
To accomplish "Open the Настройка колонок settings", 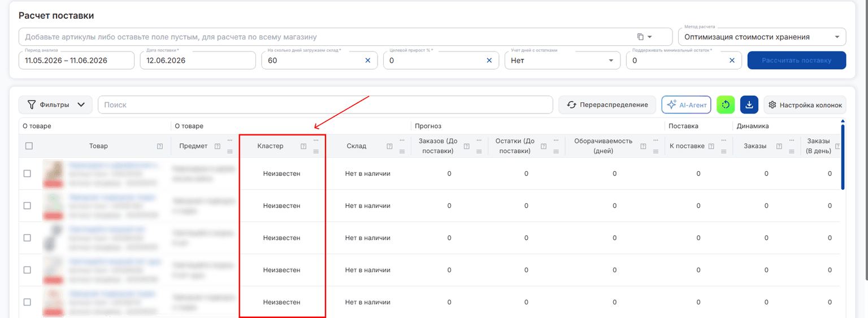I will [805, 104].
